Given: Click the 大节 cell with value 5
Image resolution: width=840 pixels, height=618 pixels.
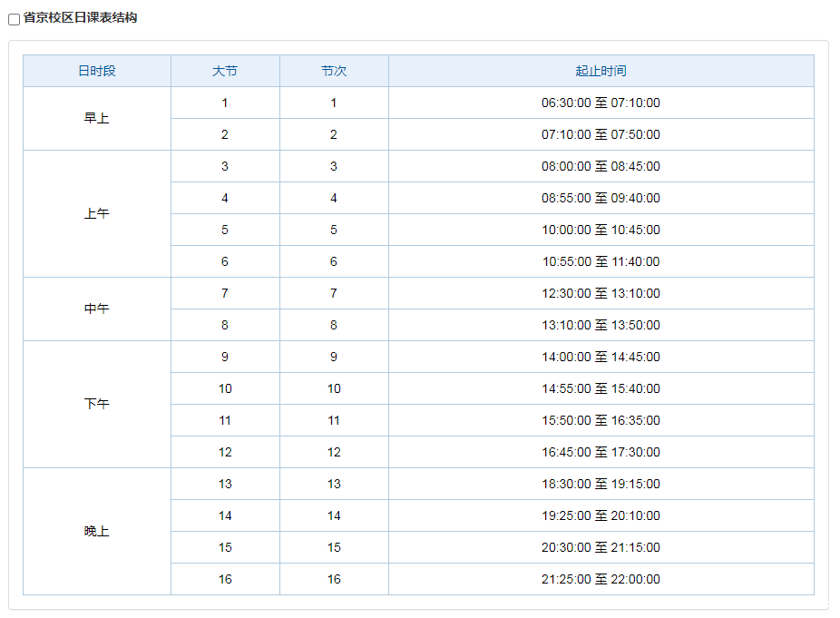Looking at the screenshot, I should coord(225,231).
